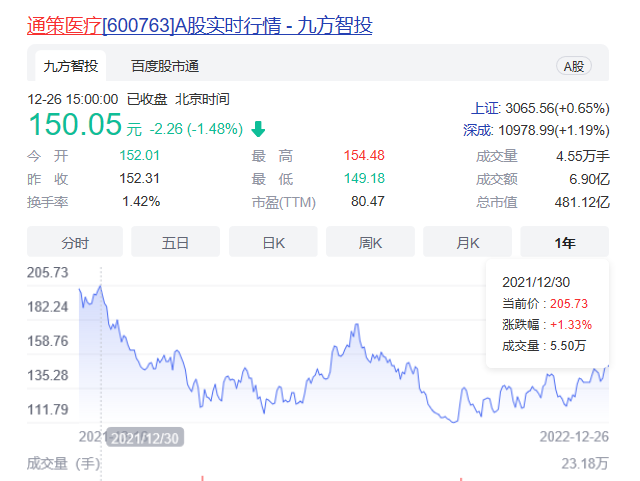The width and height of the screenshot is (640, 481).
Task: Open the 月K chart tab
Action: coord(467,243)
